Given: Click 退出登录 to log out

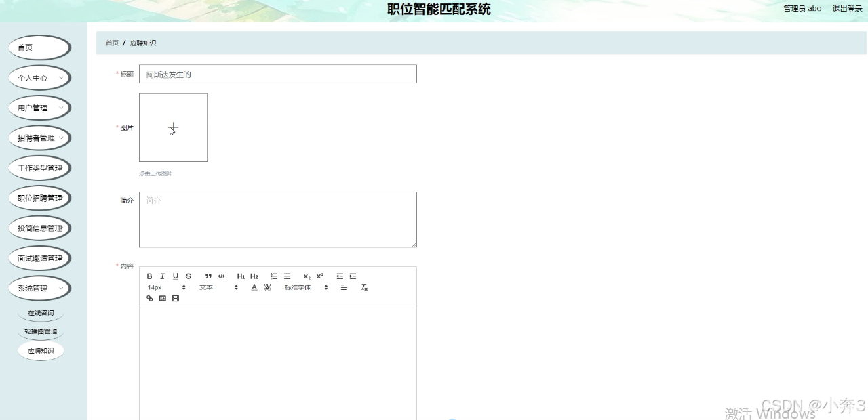Looking at the screenshot, I should pyautogui.click(x=848, y=8).
